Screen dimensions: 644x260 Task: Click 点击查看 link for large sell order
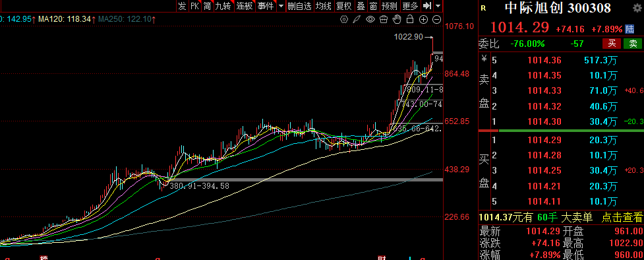622,217
